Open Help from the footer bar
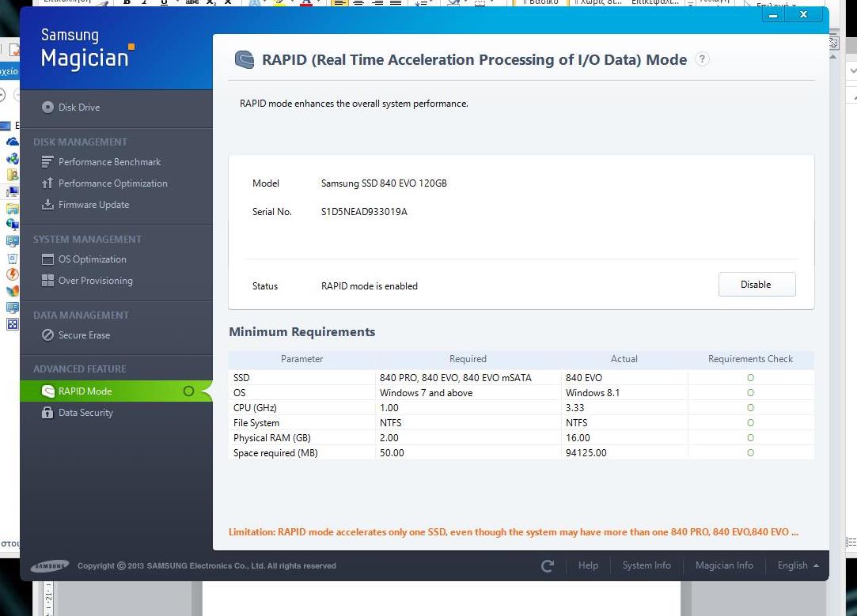The image size is (857, 616). pos(588,565)
